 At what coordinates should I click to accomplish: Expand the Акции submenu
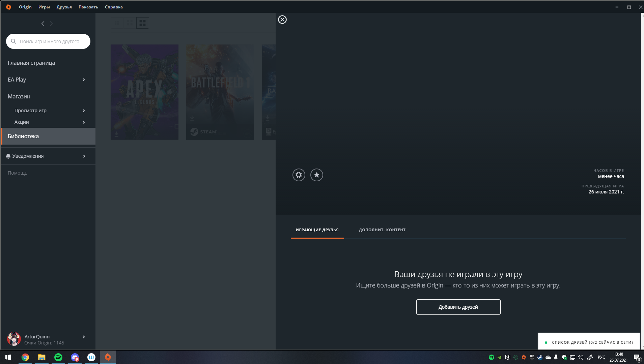click(x=84, y=122)
